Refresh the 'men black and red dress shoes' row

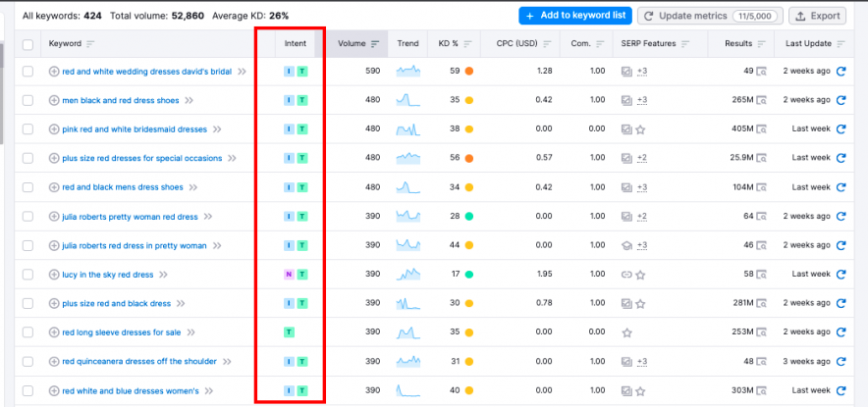pyautogui.click(x=841, y=100)
